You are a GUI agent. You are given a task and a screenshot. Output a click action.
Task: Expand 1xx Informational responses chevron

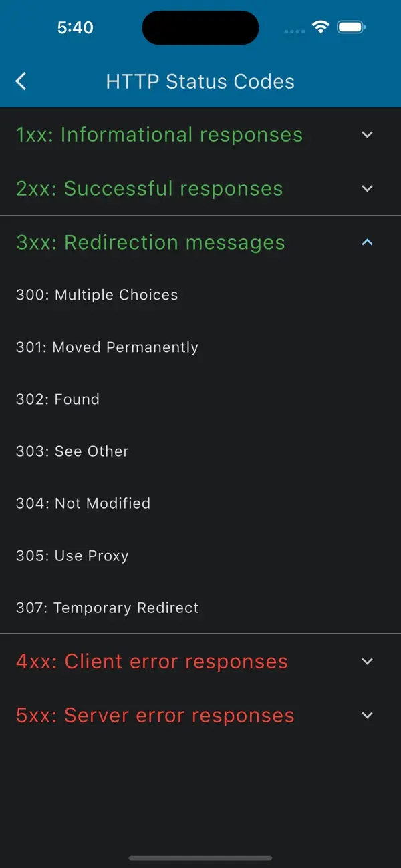[367, 134]
